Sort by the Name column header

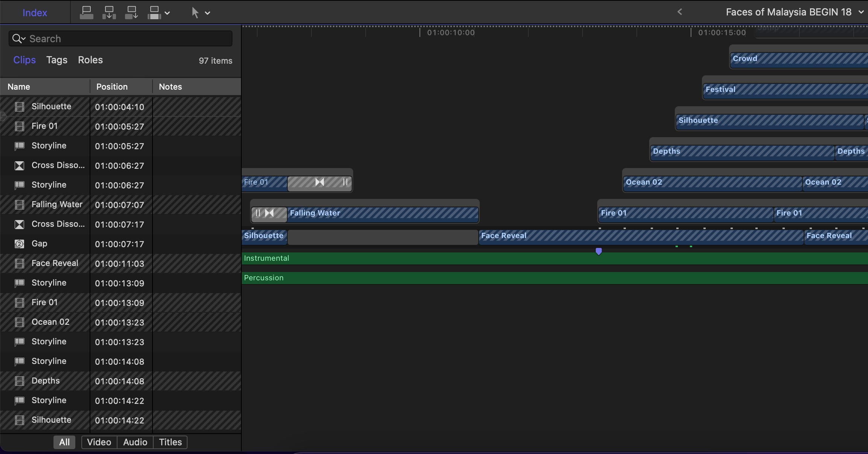click(x=45, y=87)
